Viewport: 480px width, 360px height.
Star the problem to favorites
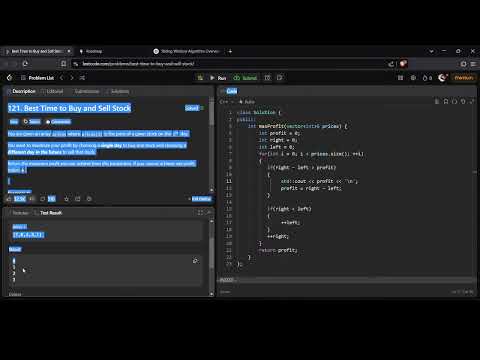(x=66, y=199)
